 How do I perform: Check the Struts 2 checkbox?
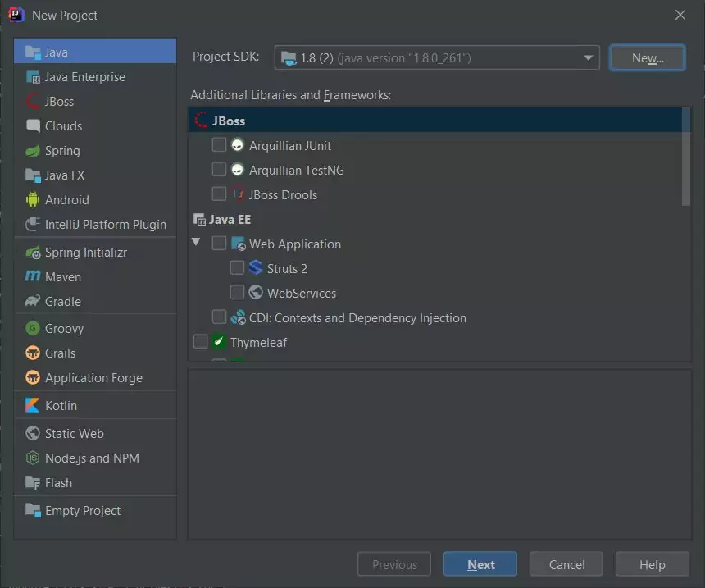click(237, 267)
